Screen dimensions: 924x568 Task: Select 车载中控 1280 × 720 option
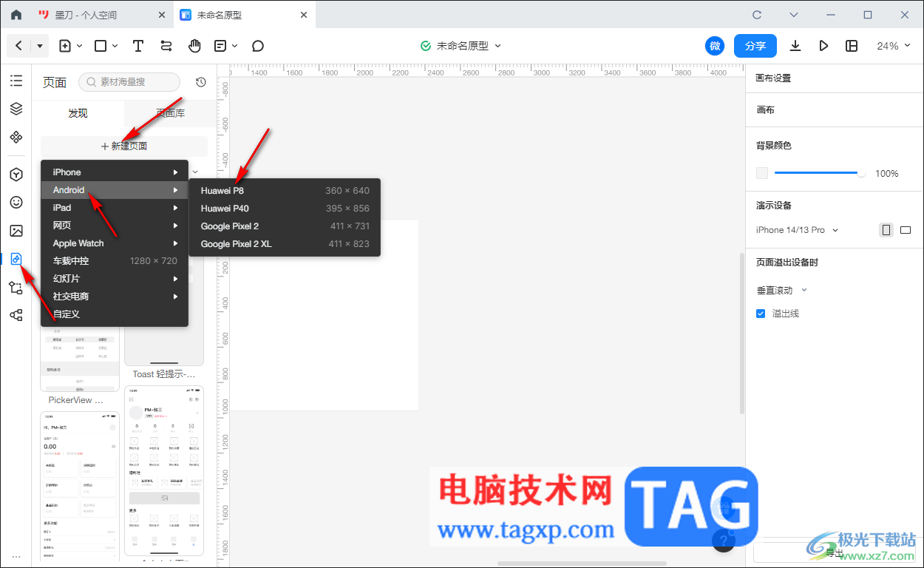(115, 261)
